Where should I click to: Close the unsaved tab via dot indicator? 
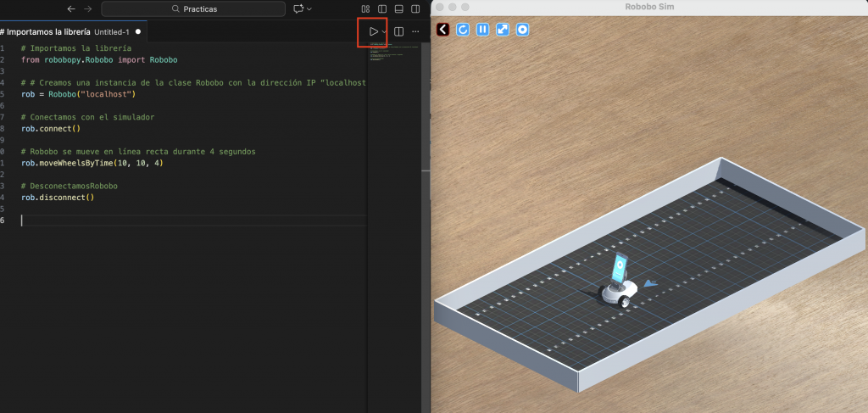[138, 31]
